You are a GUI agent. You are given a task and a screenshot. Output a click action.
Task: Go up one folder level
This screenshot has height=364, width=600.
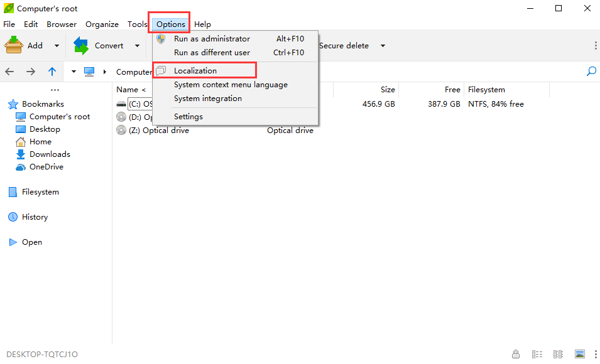(52, 72)
